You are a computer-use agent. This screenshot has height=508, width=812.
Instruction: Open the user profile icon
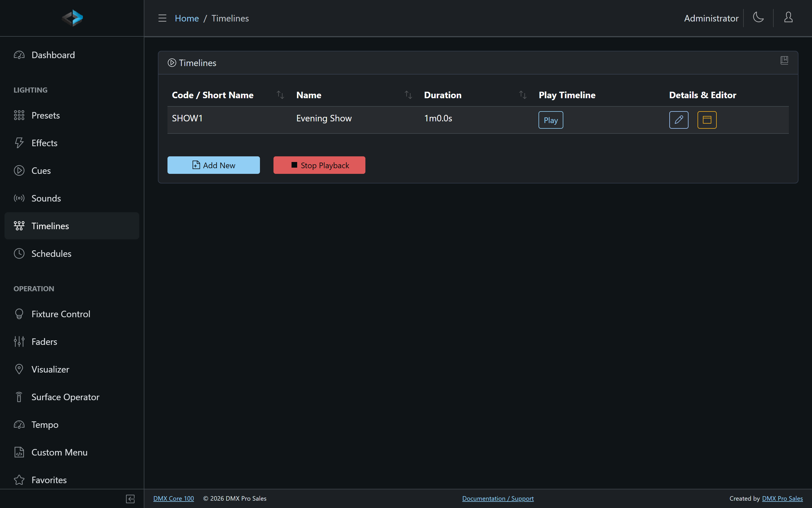[x=788, y=17]
